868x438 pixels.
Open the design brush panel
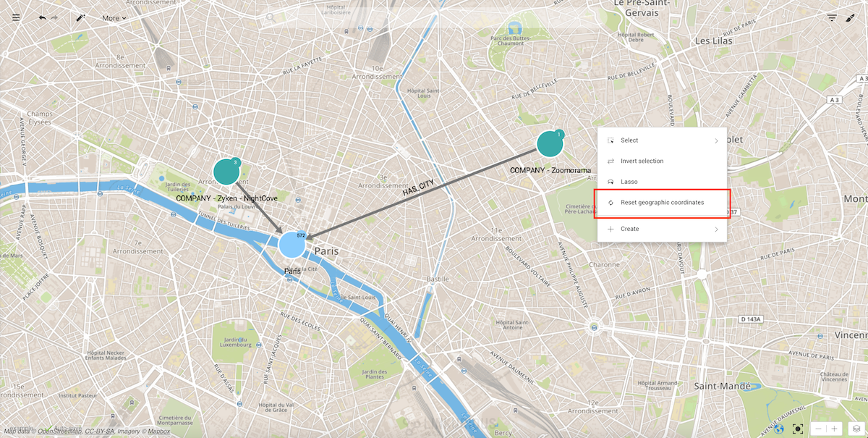(x=850, y=17)
